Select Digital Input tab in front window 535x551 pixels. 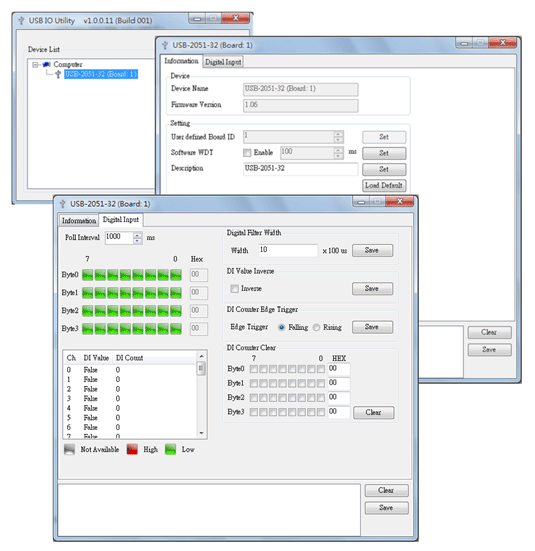tap(121, 220)
